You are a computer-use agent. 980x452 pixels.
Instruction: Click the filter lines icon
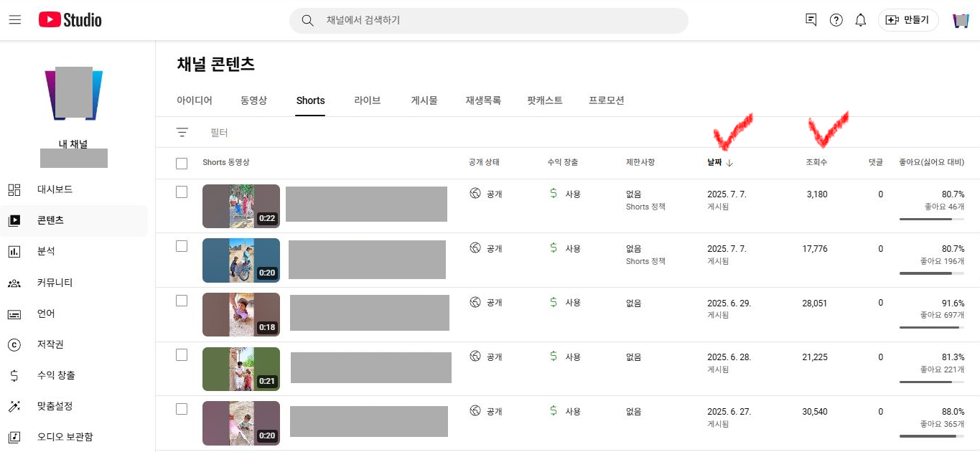point(182,132)
